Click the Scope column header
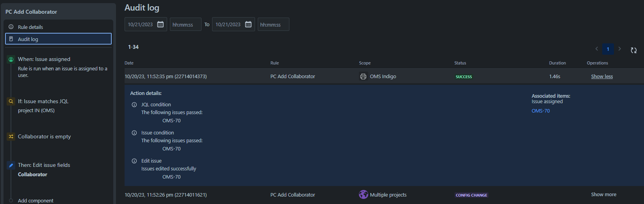The image size is (644, 204). coord(365,63)
